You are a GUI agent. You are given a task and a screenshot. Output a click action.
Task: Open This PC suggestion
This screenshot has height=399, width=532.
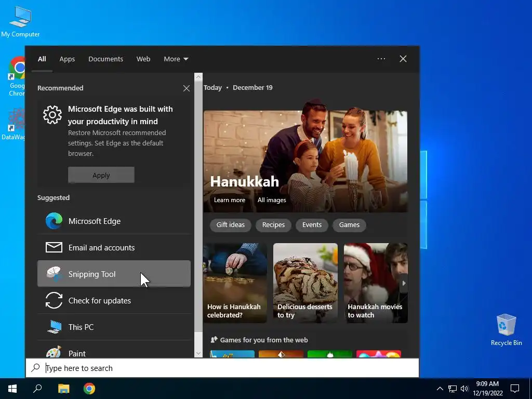click(114, 327)
